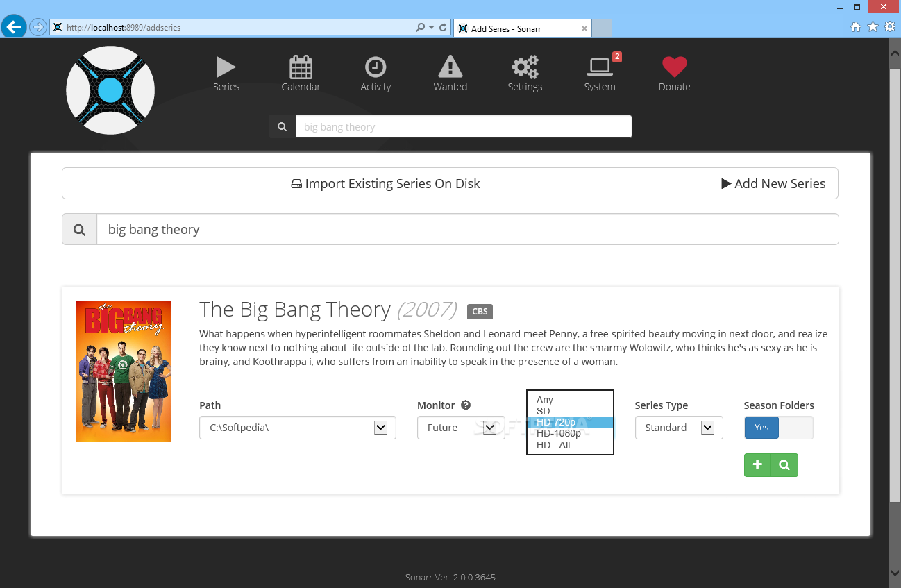Click the Monitor help question mark icon
Image resolution: width=901 pixels, height=588 pixels.
(x=466, y=405)
